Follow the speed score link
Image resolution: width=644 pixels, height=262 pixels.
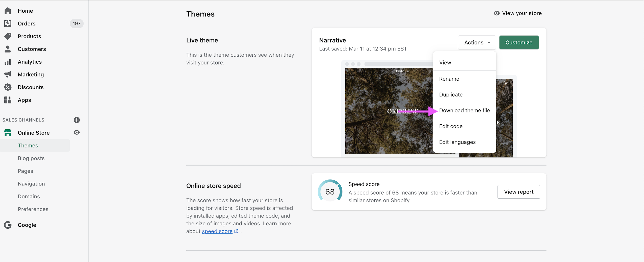pos(217,231)
